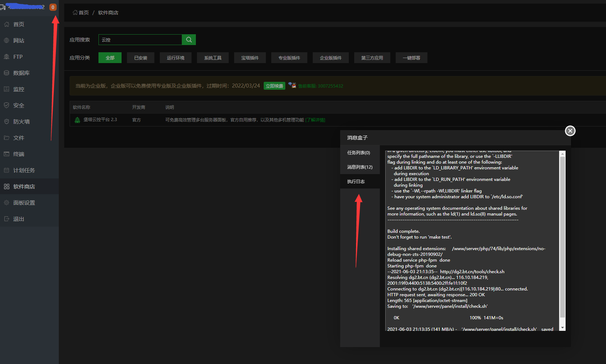Image resolution: width=606 pixels, height=364 pixels.
Task: Select the 宝塔插件 category filter
Action: click(250, 58)
